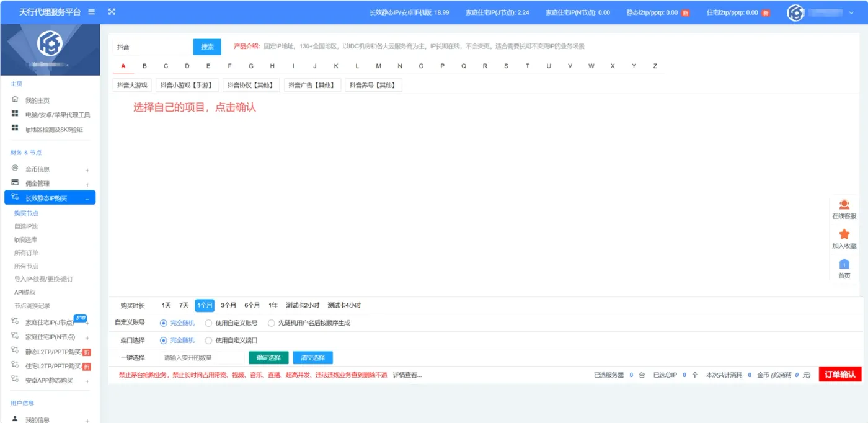This screenshot has width=868, height=423.
Task: Expand the 佣金管理 sidebar section
Action: pos(87,184)
